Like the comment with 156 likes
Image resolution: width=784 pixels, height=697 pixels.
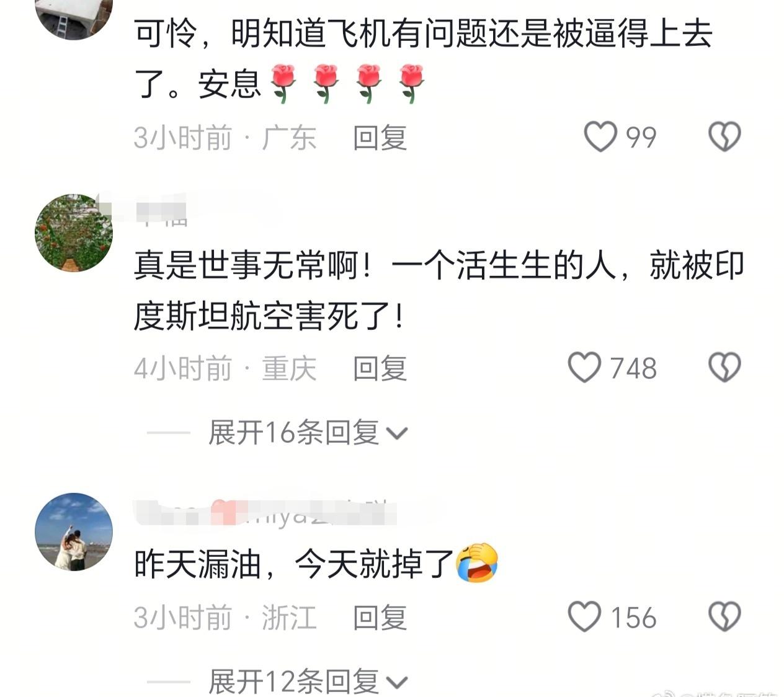584,617
